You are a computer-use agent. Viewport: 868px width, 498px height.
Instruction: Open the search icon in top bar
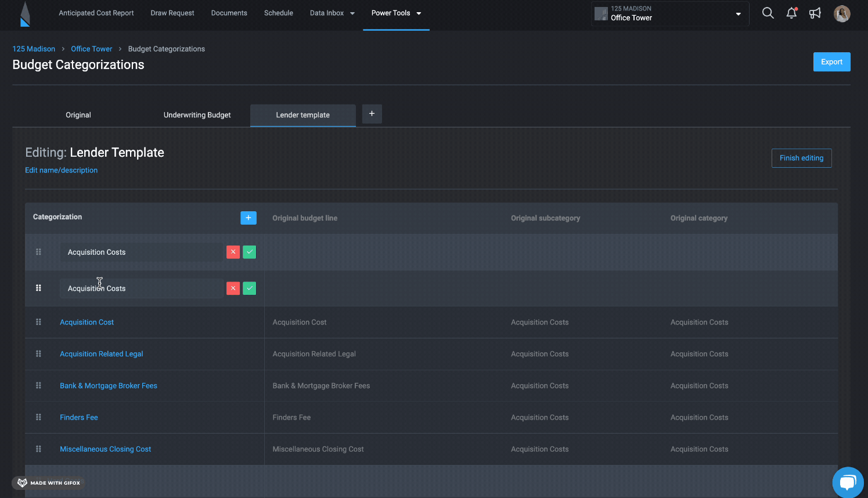click(768, 13)
